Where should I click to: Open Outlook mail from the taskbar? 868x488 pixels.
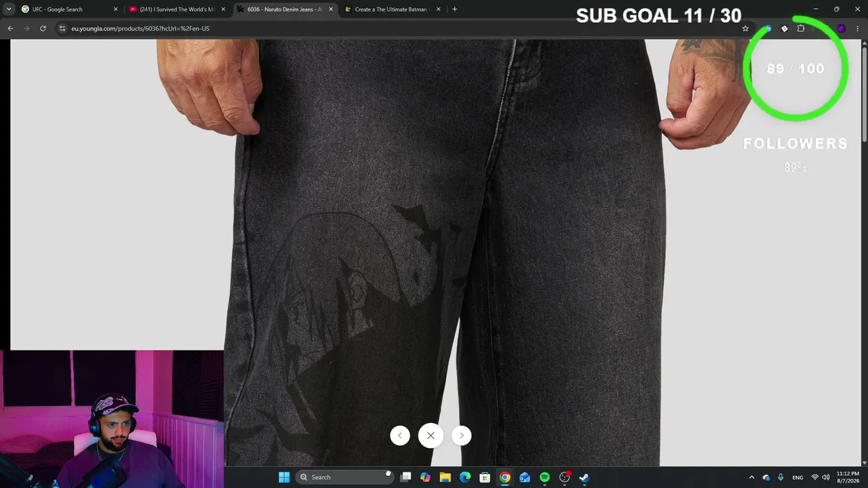point(525,477)
